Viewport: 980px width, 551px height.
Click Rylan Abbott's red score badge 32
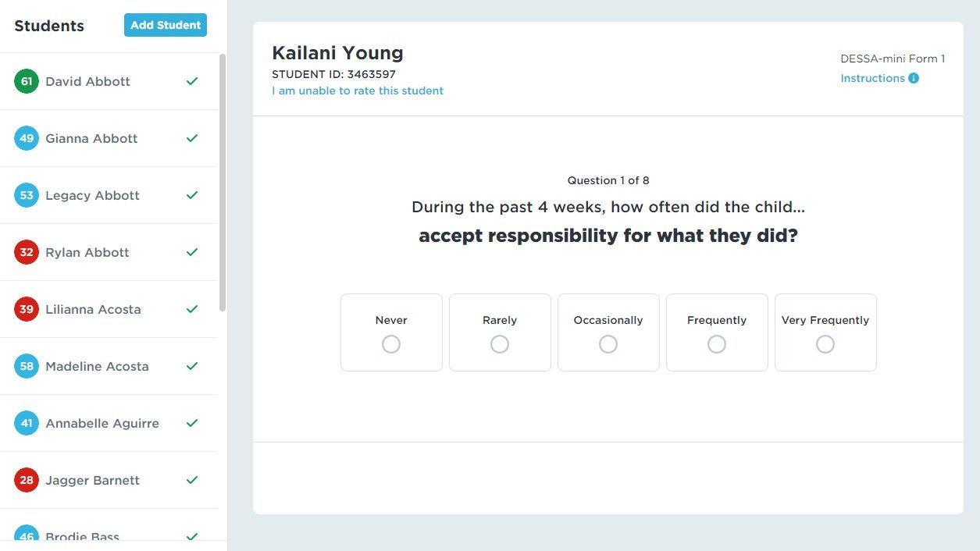pos(27,252)
